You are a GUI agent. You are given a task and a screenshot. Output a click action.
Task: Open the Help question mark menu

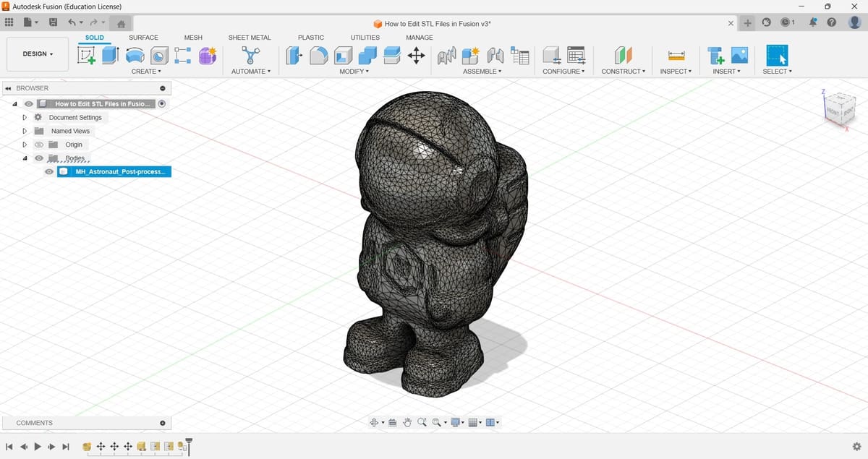832,22
